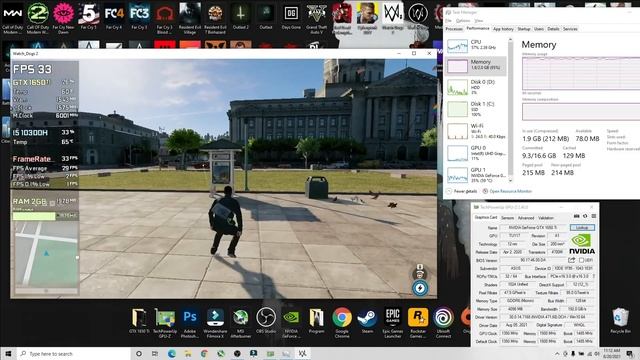Click the GPU-Z screenshot camera icon
The height and width of the screenshot is (360, 640).
pyautogui.click(x=576, y=216)
